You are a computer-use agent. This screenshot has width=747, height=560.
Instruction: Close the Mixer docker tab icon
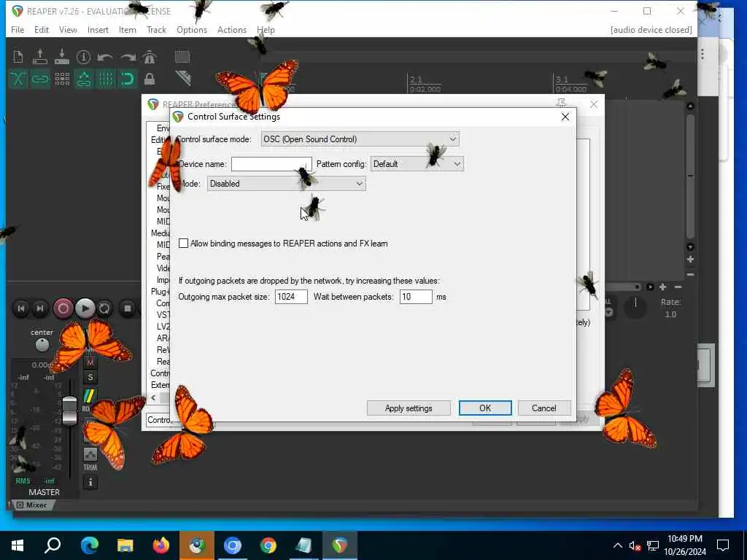tap(20, 505)
